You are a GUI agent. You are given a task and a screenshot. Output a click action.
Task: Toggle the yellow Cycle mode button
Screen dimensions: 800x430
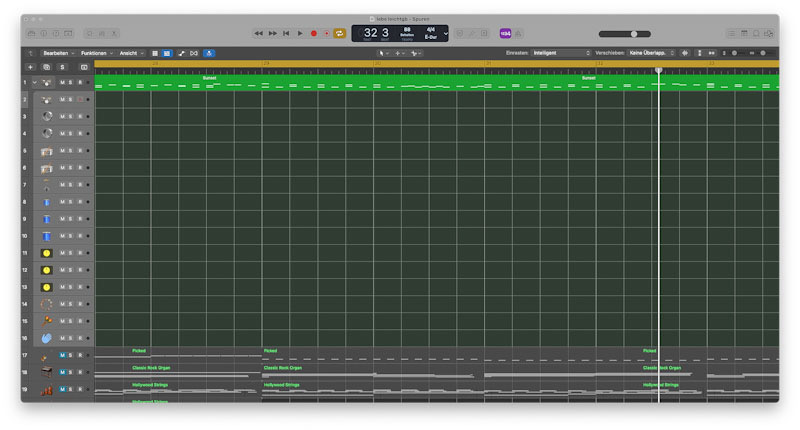pos(339,34)
